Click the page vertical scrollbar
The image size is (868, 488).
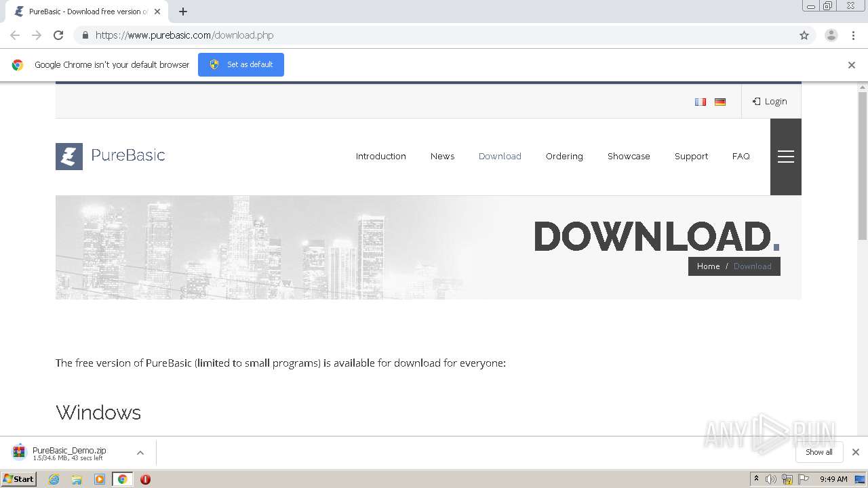863,166
